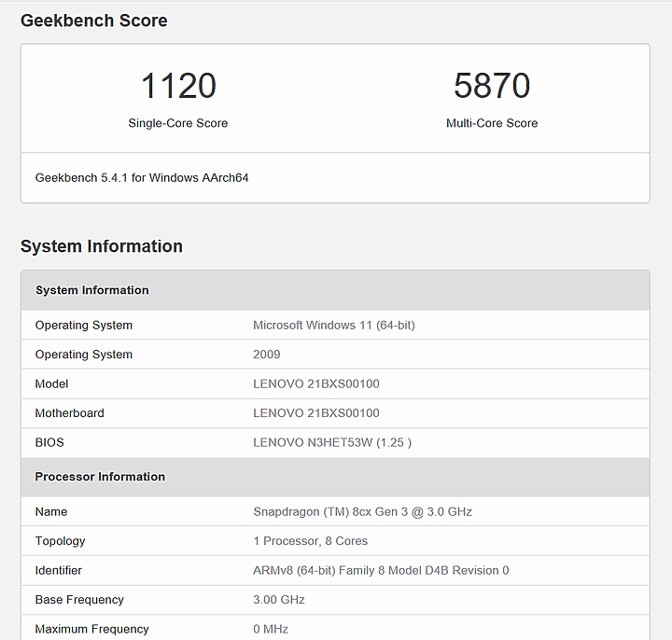
Task: Click the 'Single-Core Score' label
Action: (x=178, y=123)
